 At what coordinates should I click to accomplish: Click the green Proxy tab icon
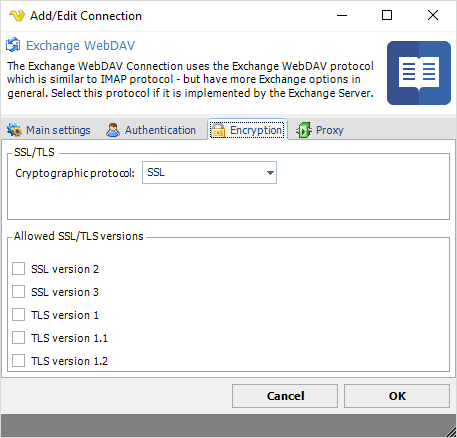coord(304,130)
